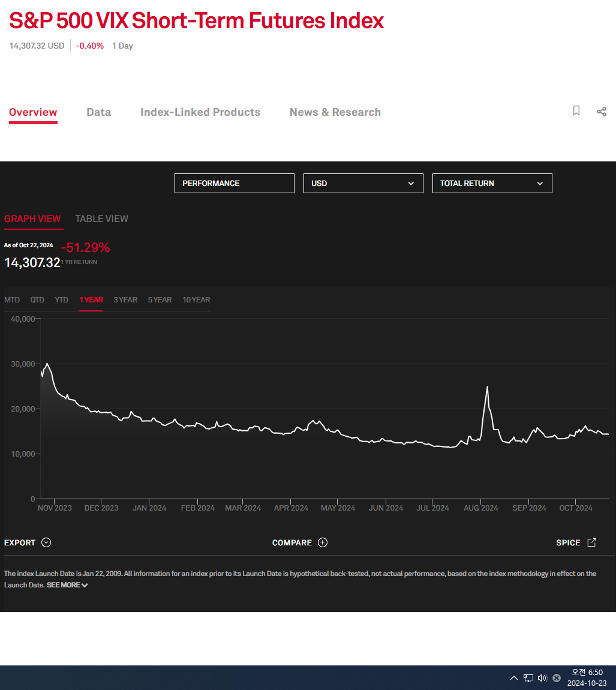
Task: Open the Total Return dropdown
Action: point(492,183)
